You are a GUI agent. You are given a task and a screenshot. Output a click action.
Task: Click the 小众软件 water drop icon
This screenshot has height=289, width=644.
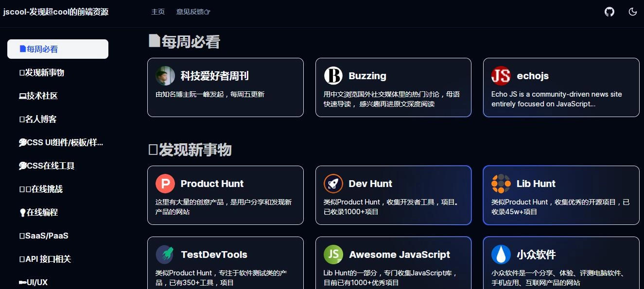[501, 255]
